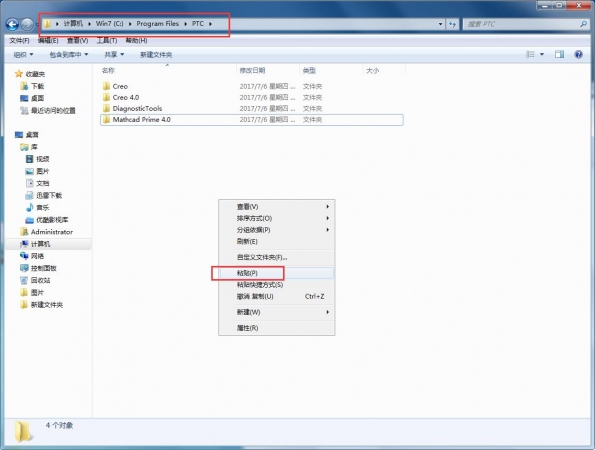Screen dimensions: 595x450
Task: Click the address bar refresh icon
Action: (x=452, y=24)
